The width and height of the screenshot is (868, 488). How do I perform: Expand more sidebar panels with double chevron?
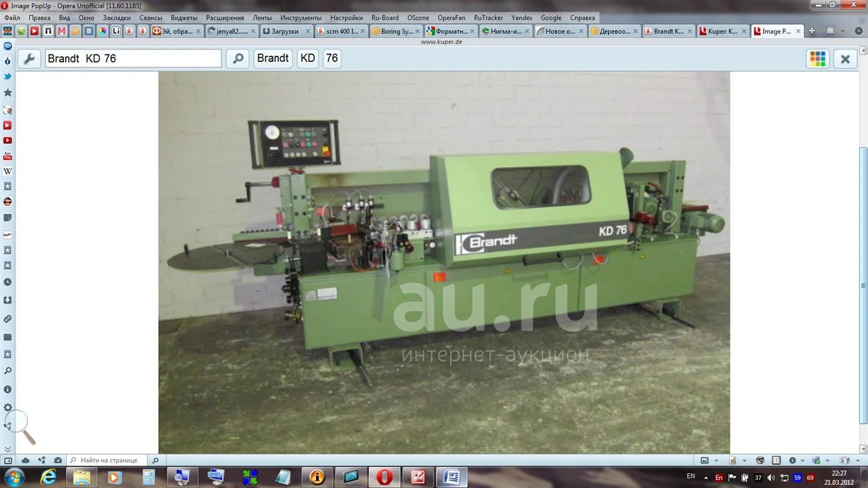[7, 449]
